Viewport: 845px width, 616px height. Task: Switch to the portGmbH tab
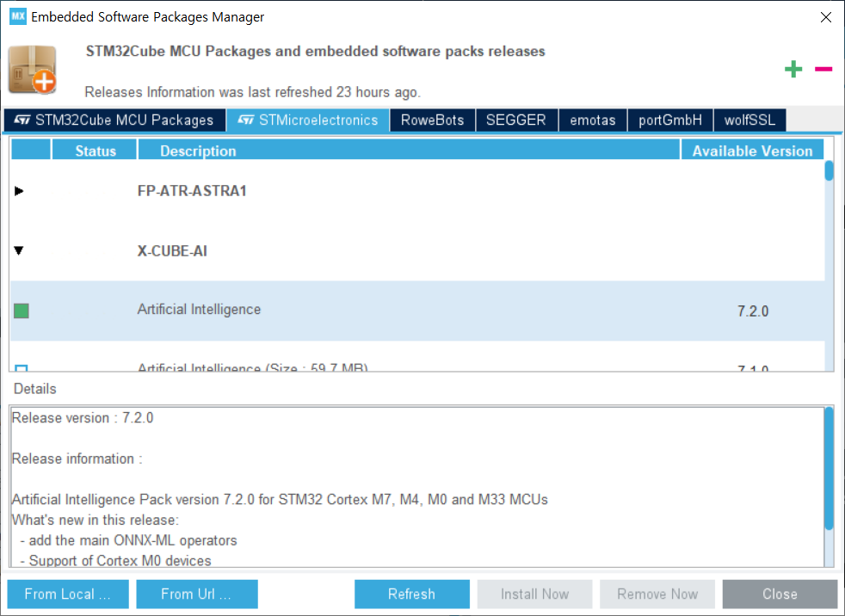(x=670, y=120)
